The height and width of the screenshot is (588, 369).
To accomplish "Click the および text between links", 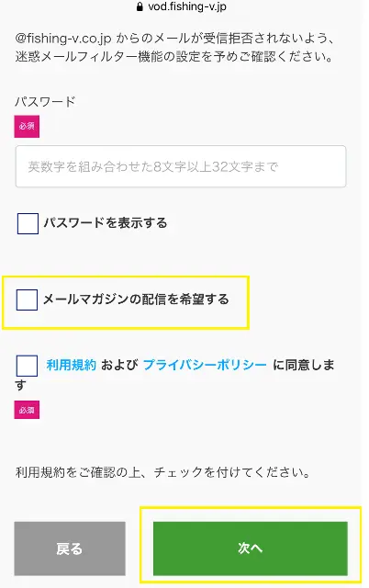I will [x=119, y=365].
